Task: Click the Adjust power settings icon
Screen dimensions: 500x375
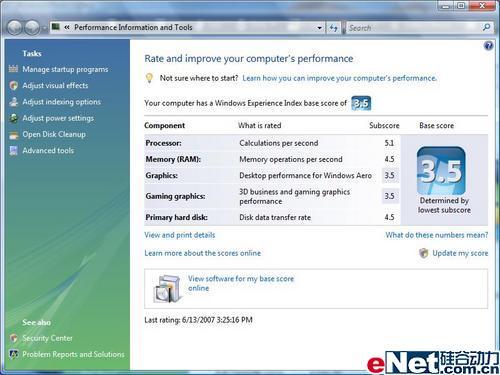Action: (x=14, y=118)
